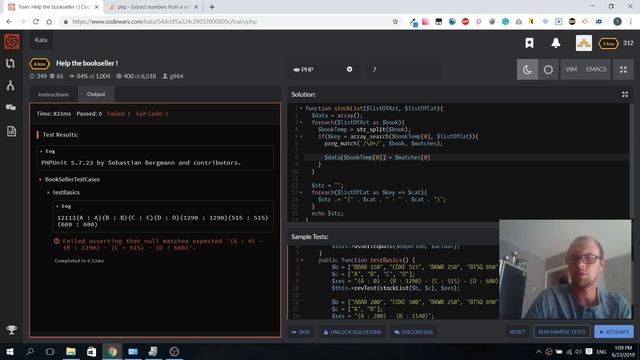Open the taskbar volume icon
Screen dimensions: 640x360
(x=578, y=351)
